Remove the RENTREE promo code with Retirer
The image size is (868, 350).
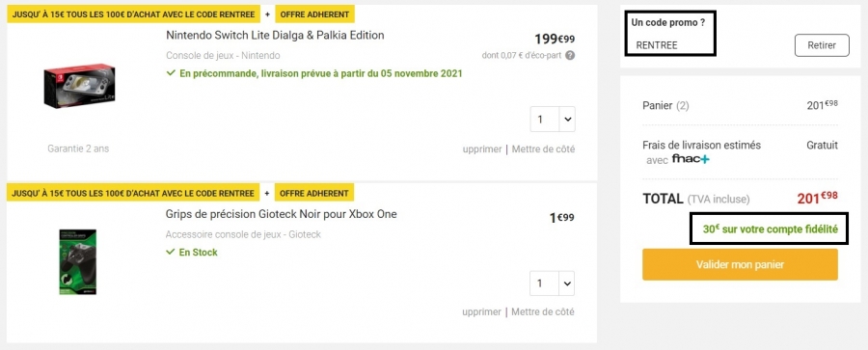822,45
